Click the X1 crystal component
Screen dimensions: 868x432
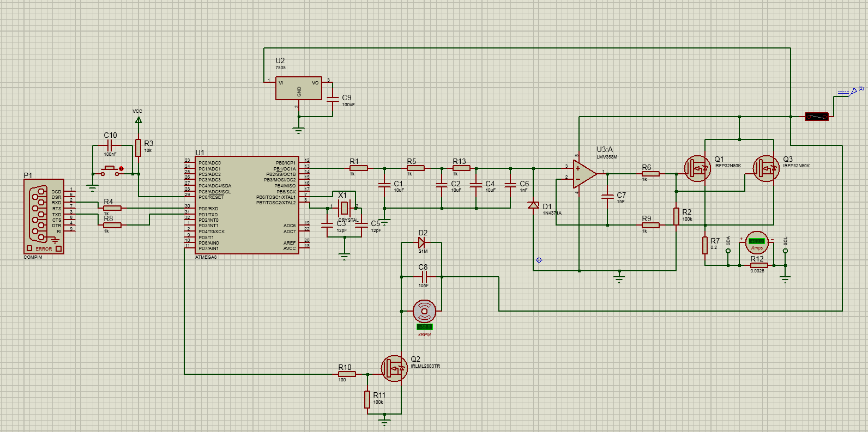point(343,208)
